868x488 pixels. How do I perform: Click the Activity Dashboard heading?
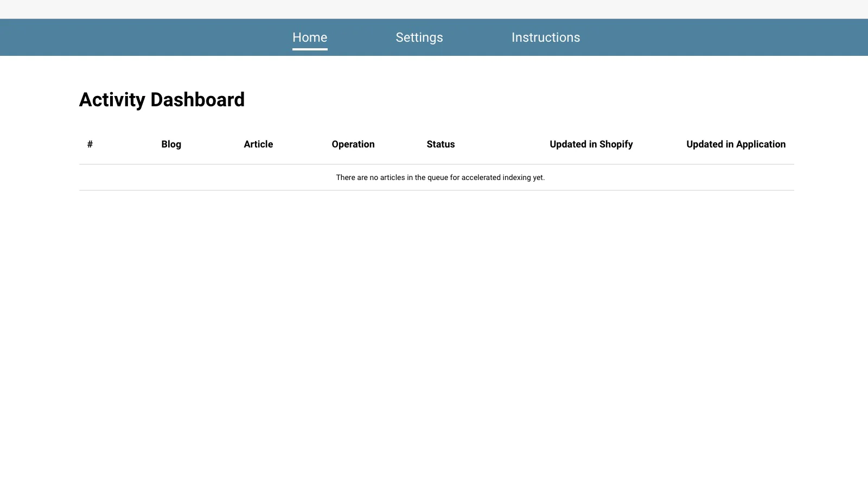162,100
